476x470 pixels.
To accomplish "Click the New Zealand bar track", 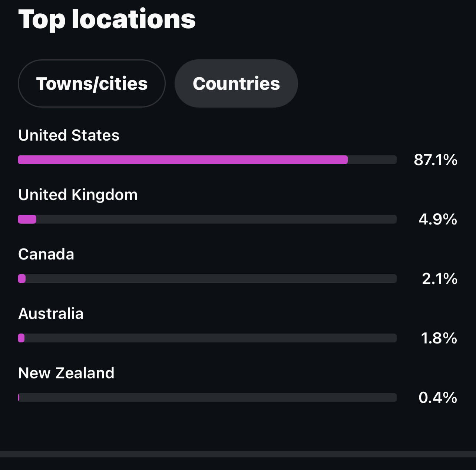I will click(208, 397).
